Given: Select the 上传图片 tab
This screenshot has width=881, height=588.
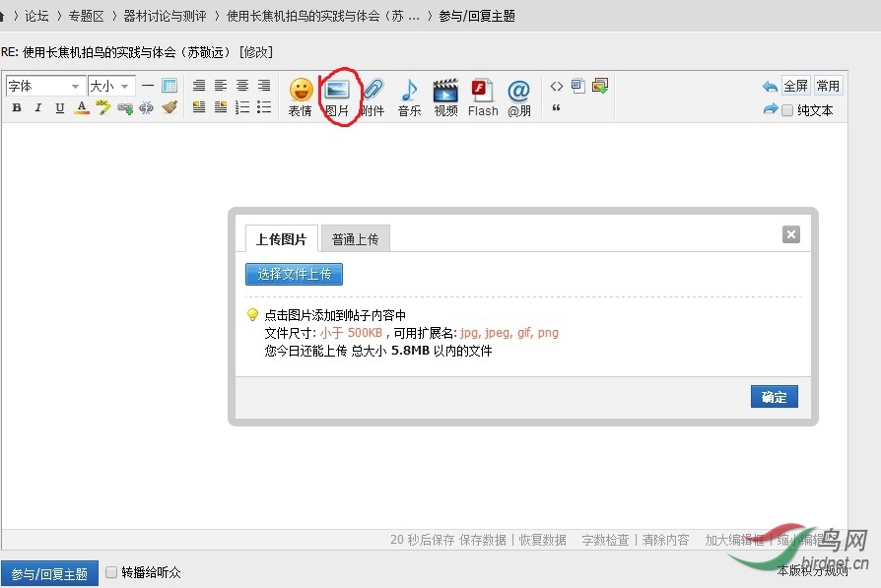Looking at the screenshot, I should click(x=280, y=237).
